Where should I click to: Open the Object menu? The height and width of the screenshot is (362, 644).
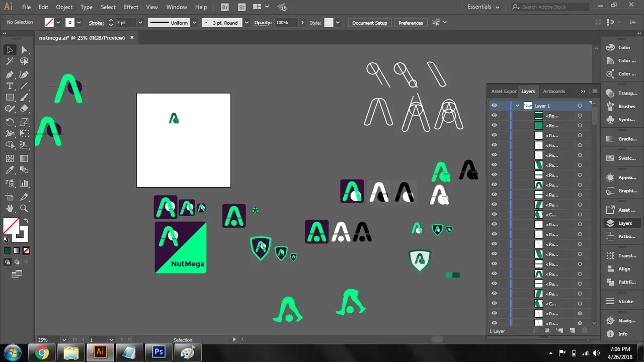[64, 7]
